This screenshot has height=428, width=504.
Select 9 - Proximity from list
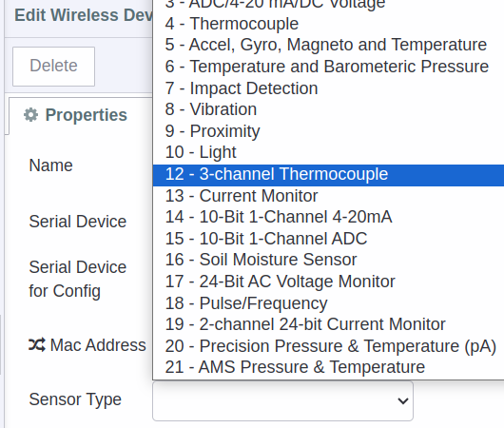[x=328, y=131]
